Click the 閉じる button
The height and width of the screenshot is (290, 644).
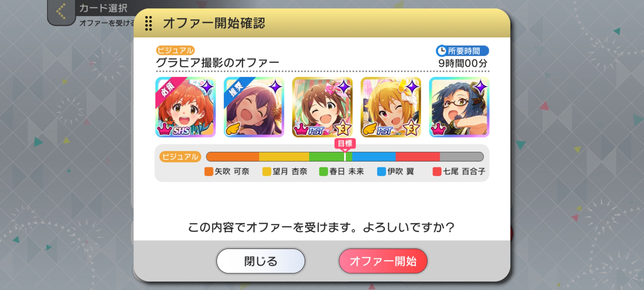pos(261,261)
